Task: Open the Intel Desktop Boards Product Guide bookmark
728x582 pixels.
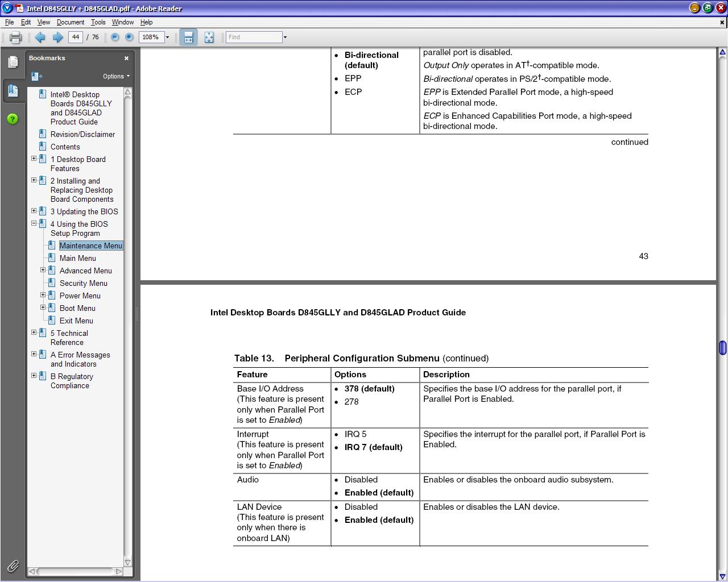Action: (81, 108)
